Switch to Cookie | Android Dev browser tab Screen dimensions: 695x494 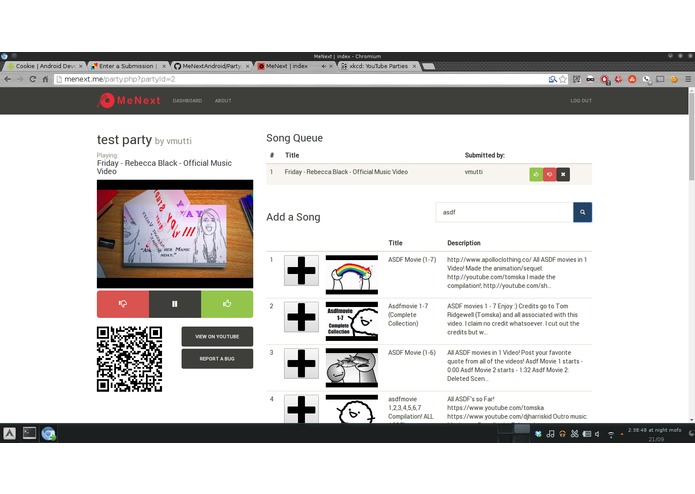(44, 66)
